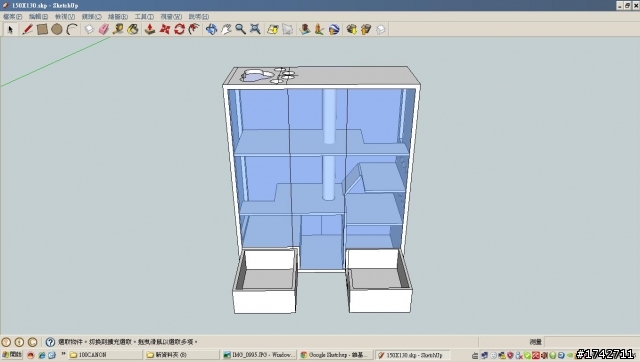Pick the pink Eraser tool
Viewport: 640px width, 362px height.
coord(104,29)
